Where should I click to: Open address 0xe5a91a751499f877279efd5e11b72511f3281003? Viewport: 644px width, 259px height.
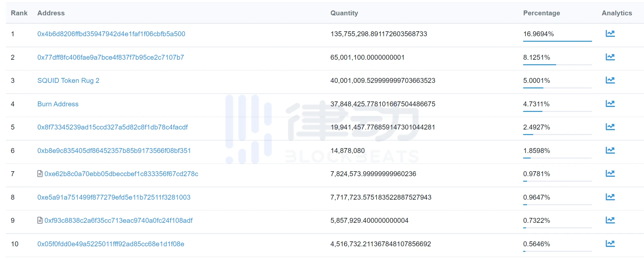click(x=114, y=197)
